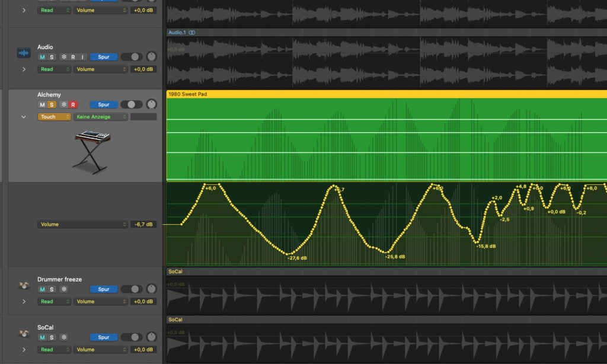The height and width of the screenshot is (364, 607).
Task: Solo the Drummer freeze track
Action: pos(52,289)
